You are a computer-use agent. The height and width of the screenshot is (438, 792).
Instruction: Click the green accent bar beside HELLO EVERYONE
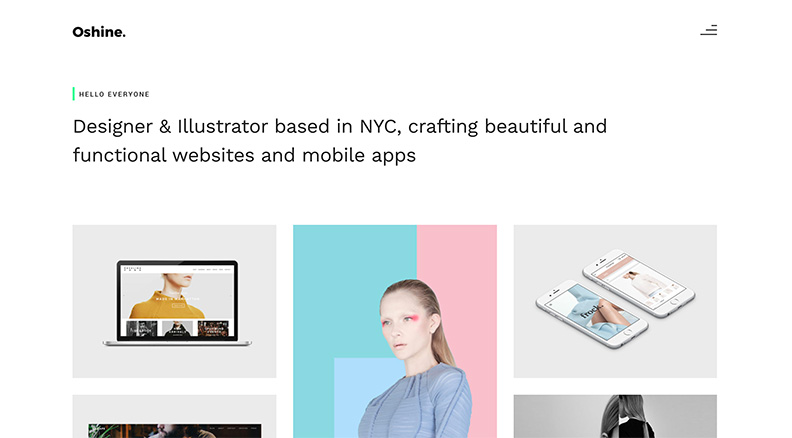tap(74, 94)
